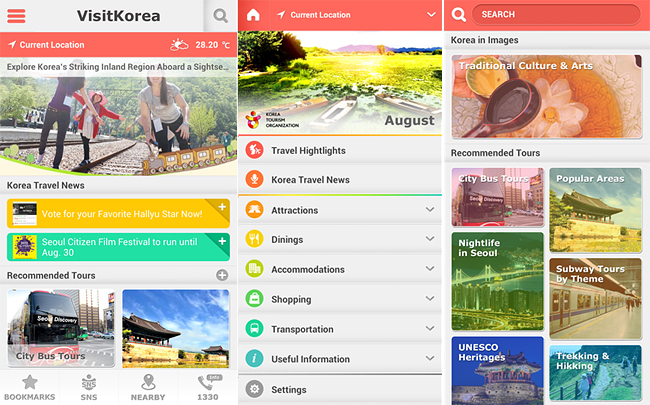Expand the Dinings menu chevron
Screen dimensions: 650x405
pyautogui.click(x=430, y=239)
